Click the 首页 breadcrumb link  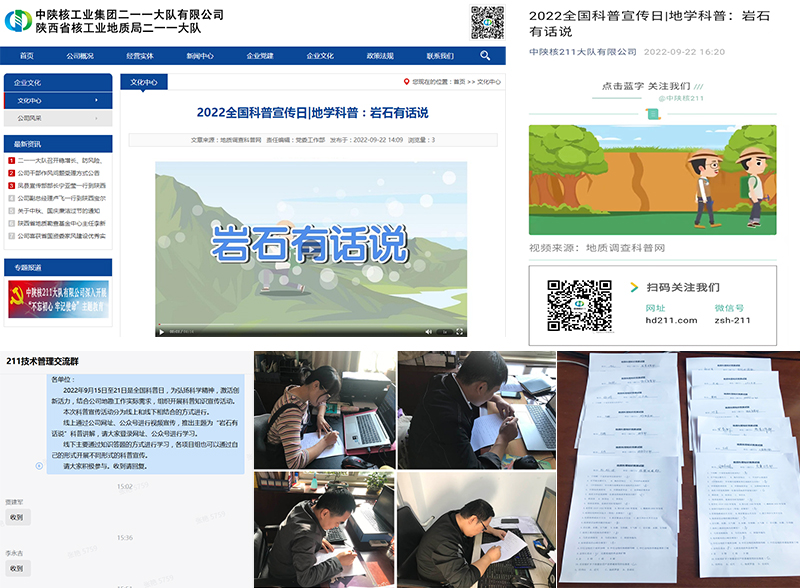pos(459,82)
